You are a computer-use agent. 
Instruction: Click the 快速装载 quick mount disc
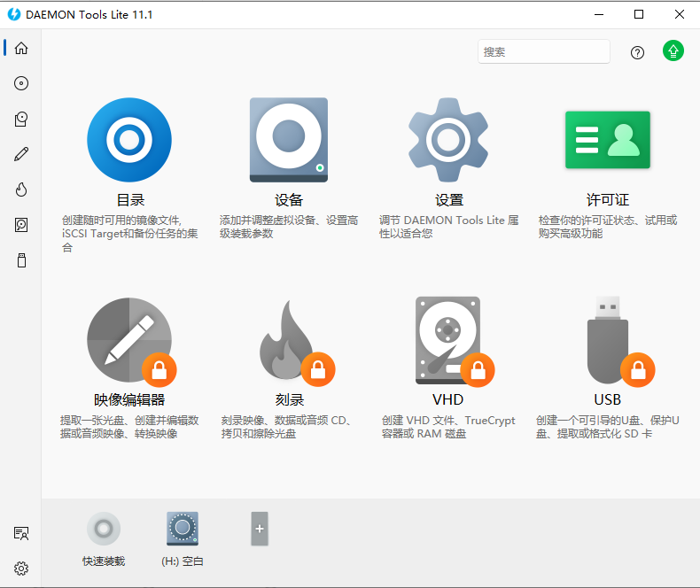coord(104,529)
